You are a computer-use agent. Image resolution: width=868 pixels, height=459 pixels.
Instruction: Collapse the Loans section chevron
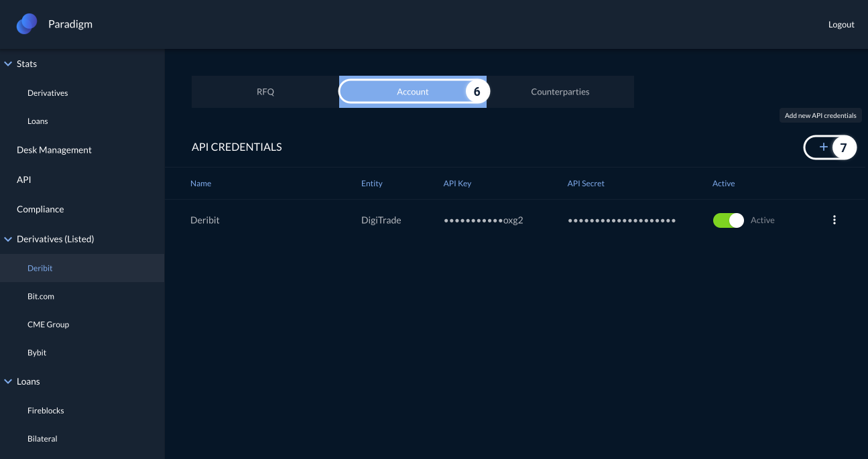point(8,381)
